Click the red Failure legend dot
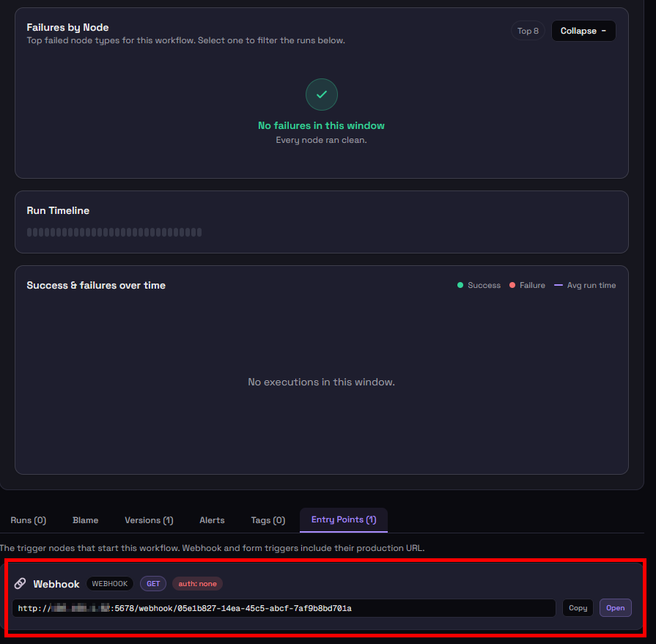The image size is (656, 644). tap(512, 285)
